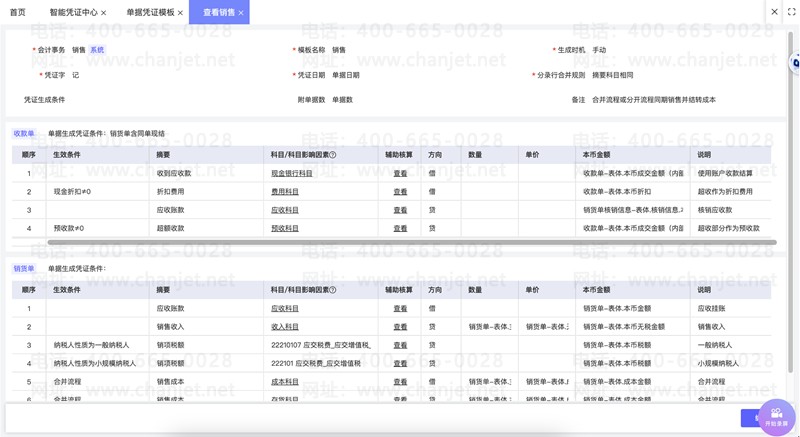Click the 生效条件 header in 收款单 table
The height and width of the screenshot is (437, 800).
coord(66,155)
